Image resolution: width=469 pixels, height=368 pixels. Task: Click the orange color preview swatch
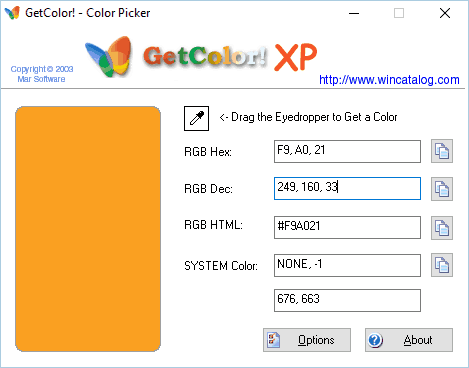(88, 229)
